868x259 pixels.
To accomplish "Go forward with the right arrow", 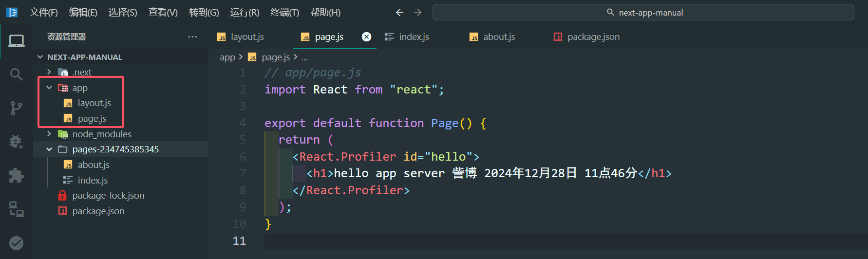I will [x=417, y=12].
